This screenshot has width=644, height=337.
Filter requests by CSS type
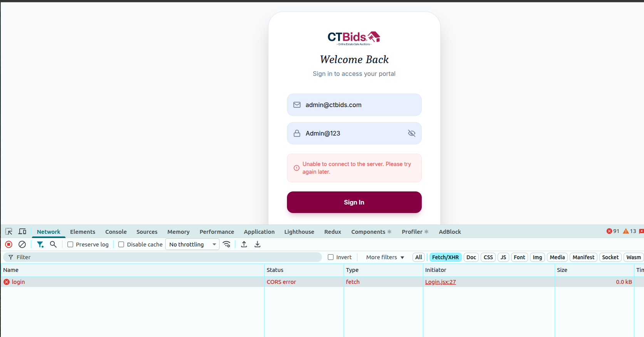coord(488,257)
